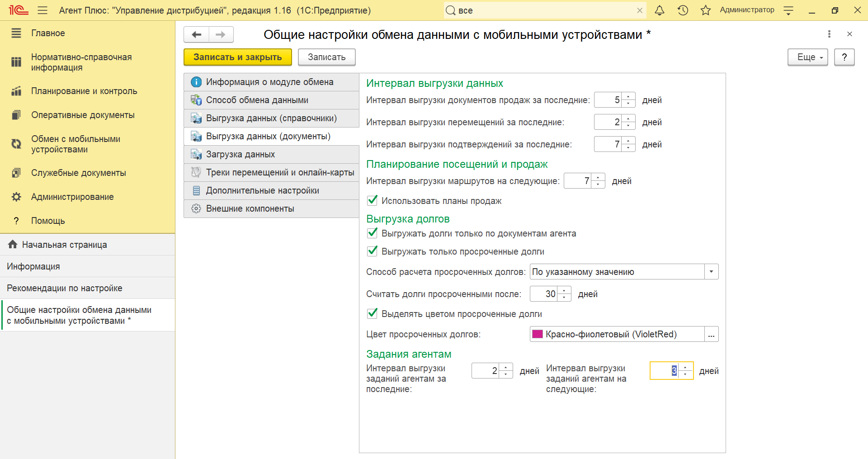The image size is (868, 459).
Task: Open Дополнительные настройки tab
Action: click(262, 190)
